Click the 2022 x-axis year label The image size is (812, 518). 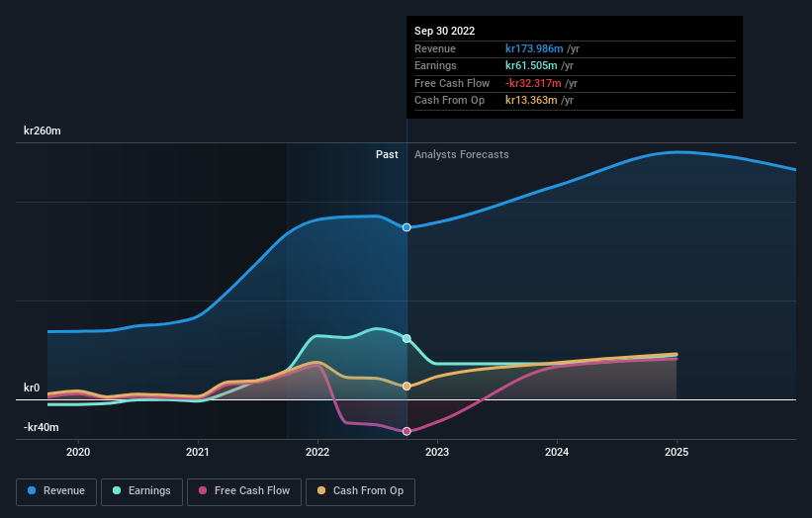317,453
